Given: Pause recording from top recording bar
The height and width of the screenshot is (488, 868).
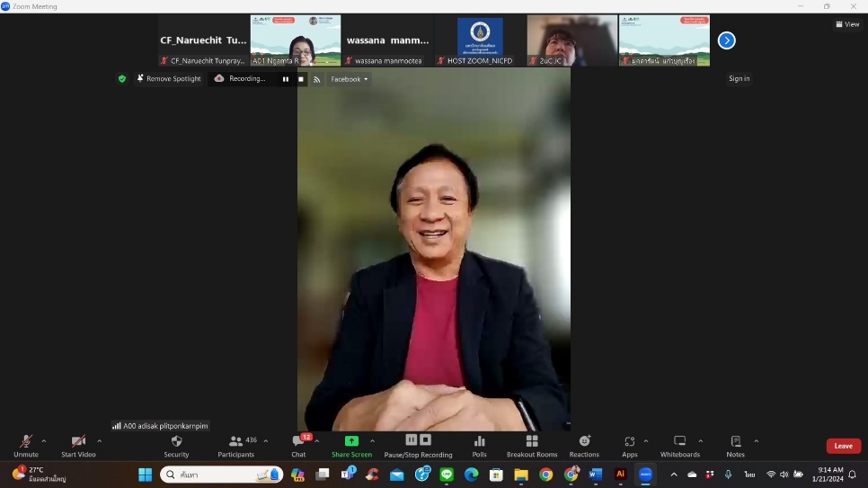Looking at the screenshot, I should click(286, 79).
